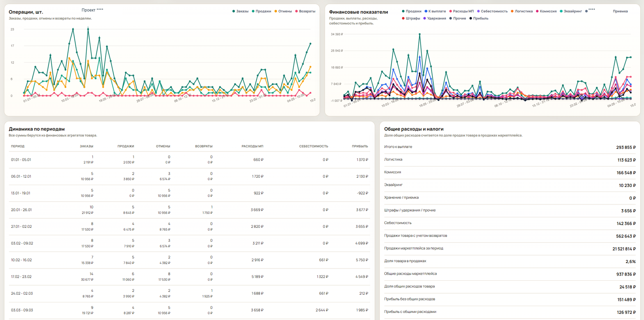Select the period row 20.01 - 26.01
This screenshot has width=644, height=320.
(x=189, y=210)
